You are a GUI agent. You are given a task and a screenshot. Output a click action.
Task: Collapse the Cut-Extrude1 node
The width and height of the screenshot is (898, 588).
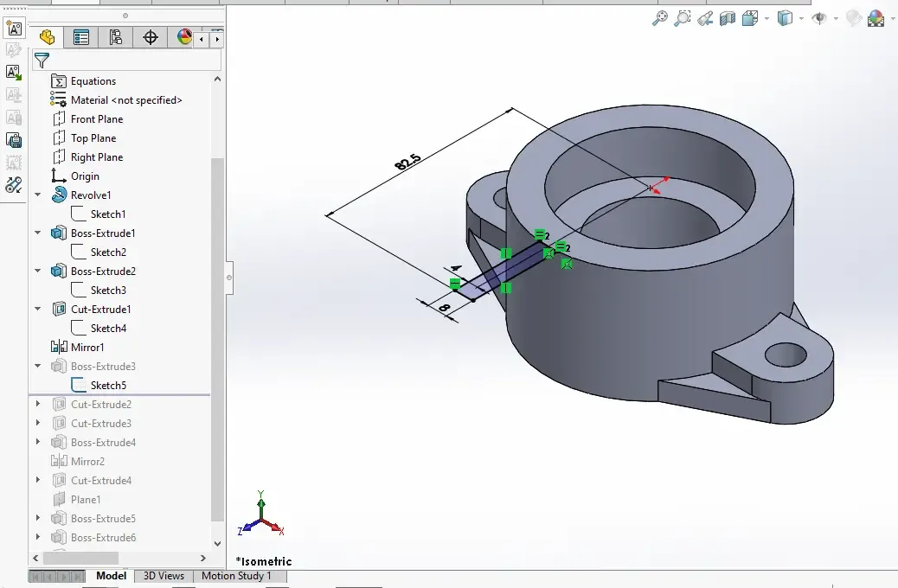(38, 310)
